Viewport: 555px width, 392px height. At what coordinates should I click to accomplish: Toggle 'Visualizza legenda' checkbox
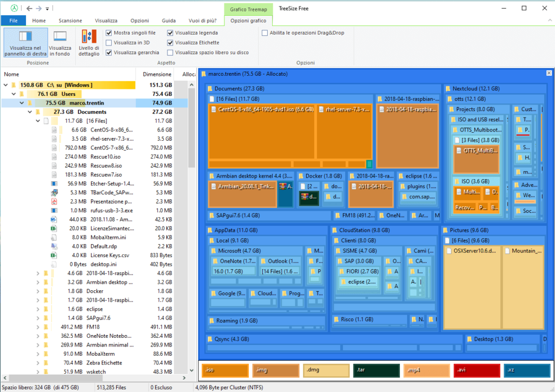click(x=170, y=33)
